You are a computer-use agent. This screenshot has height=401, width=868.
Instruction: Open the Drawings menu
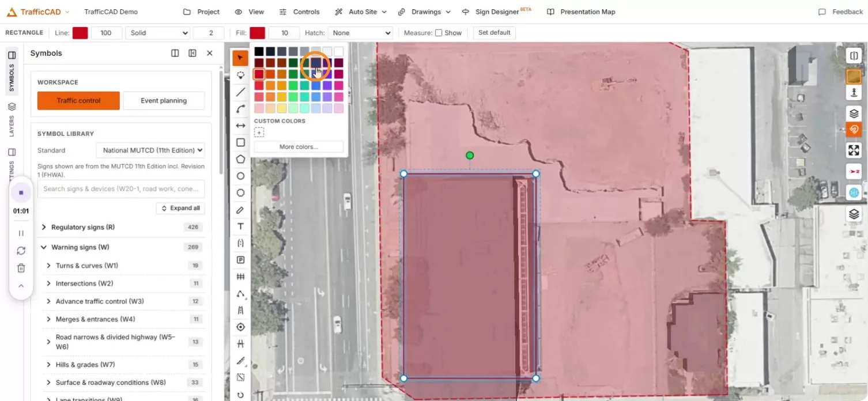point(425,12)
